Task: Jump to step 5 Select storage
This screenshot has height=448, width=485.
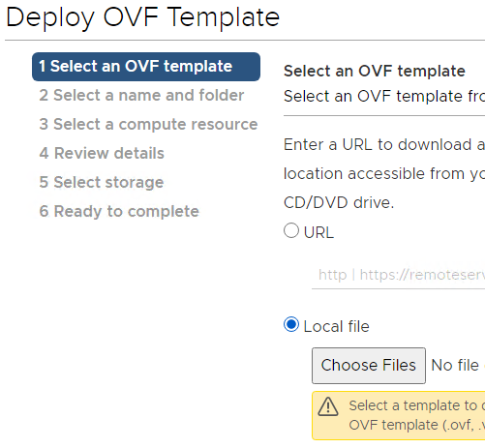Action: 102,183
